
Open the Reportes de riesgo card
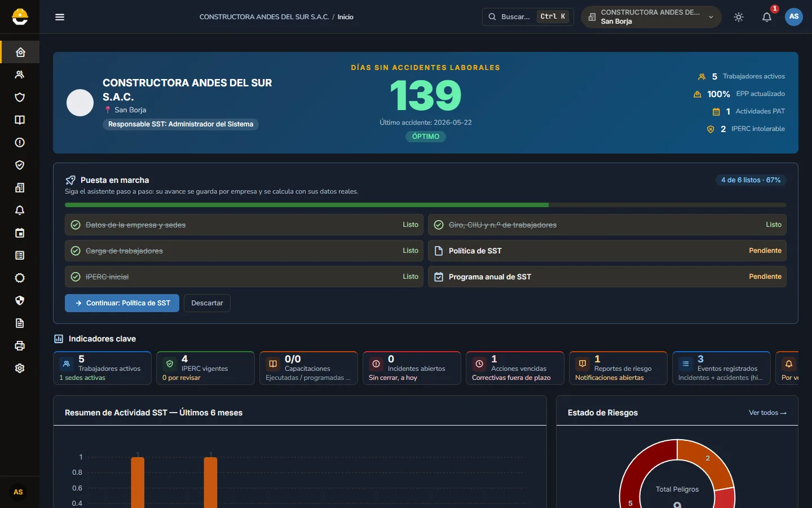618,368
